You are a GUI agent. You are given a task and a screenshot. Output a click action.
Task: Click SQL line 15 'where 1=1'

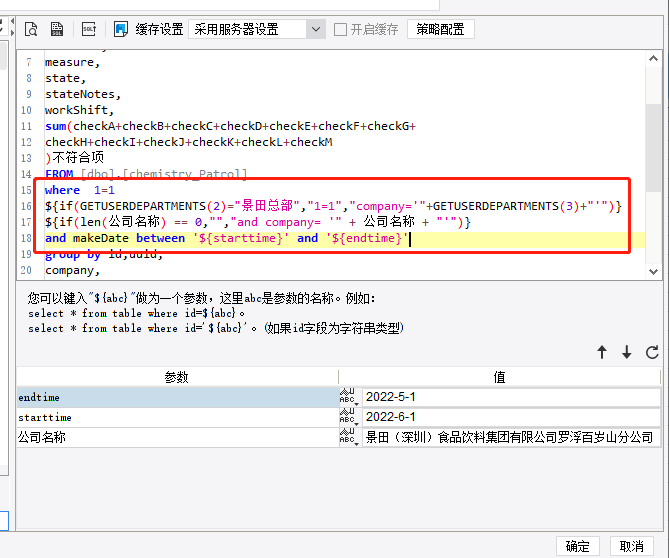pyautogui.click(x=80, y=190)
